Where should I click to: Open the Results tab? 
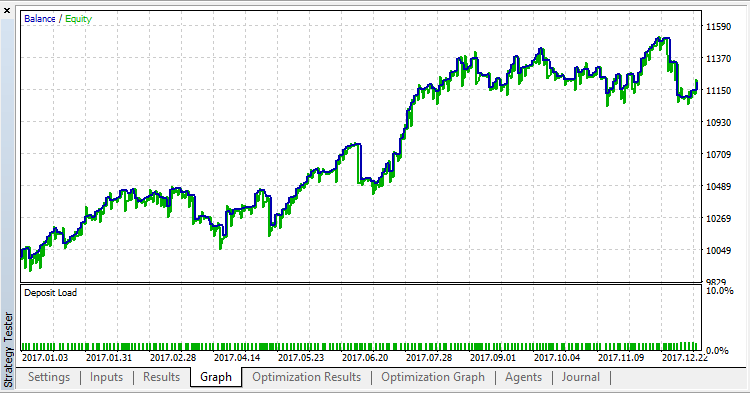click(x=161, y=377)
